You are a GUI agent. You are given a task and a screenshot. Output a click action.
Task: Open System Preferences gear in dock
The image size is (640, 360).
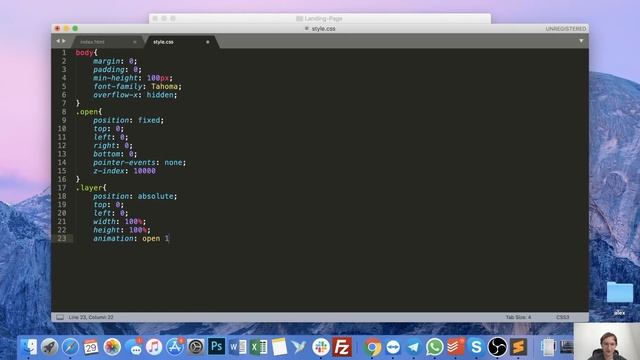point(196,347)
